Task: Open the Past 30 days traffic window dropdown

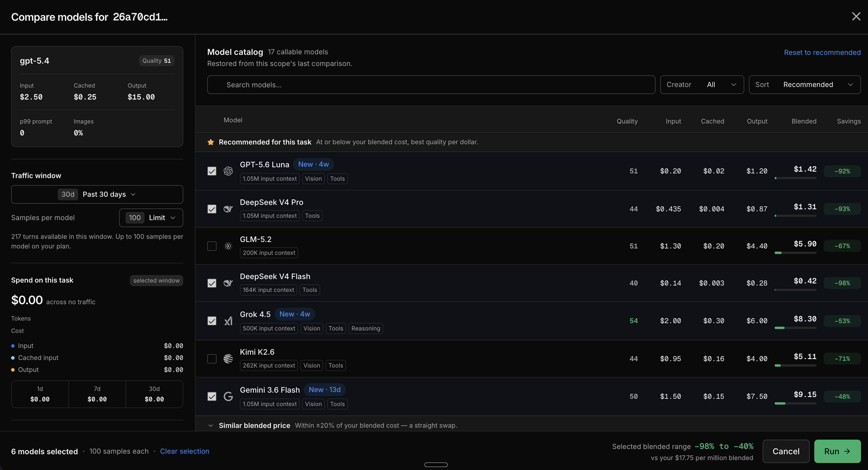Action: (97, 194)
